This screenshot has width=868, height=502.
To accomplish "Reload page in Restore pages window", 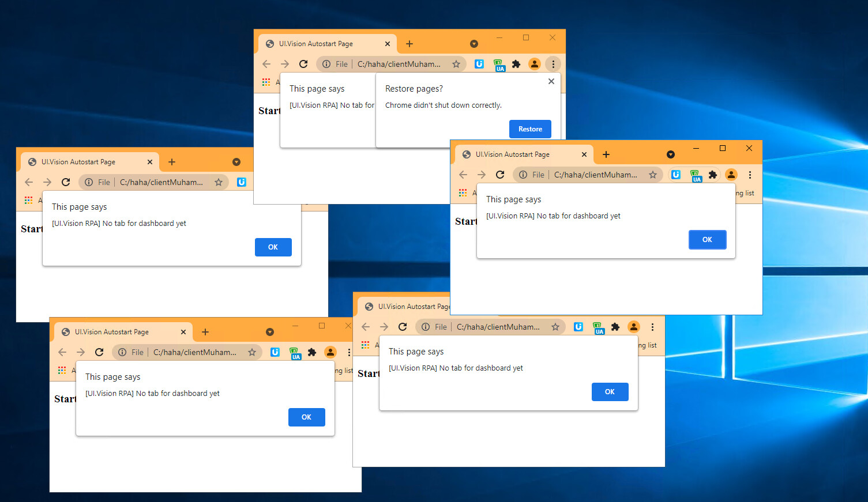I will coord(303,64).
